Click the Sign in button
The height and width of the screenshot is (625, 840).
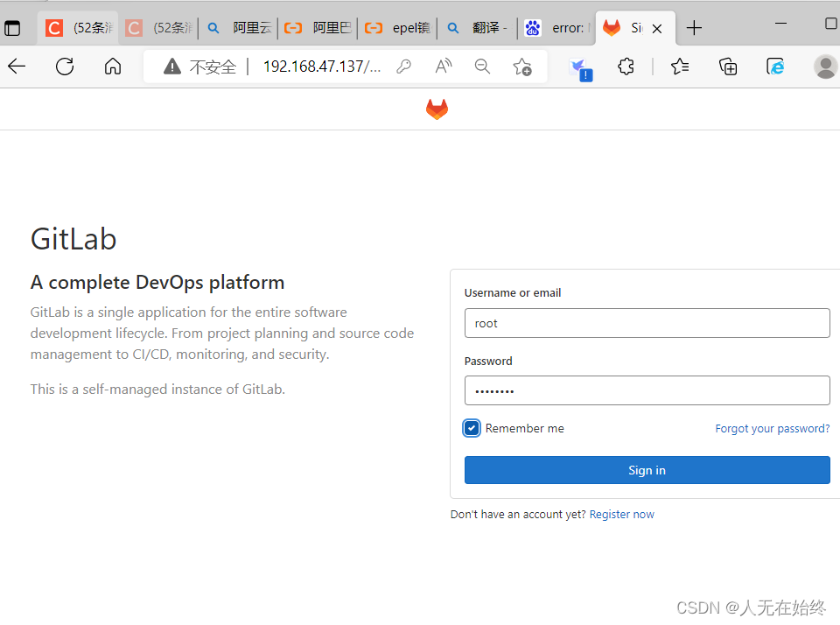tap(647, 470)
